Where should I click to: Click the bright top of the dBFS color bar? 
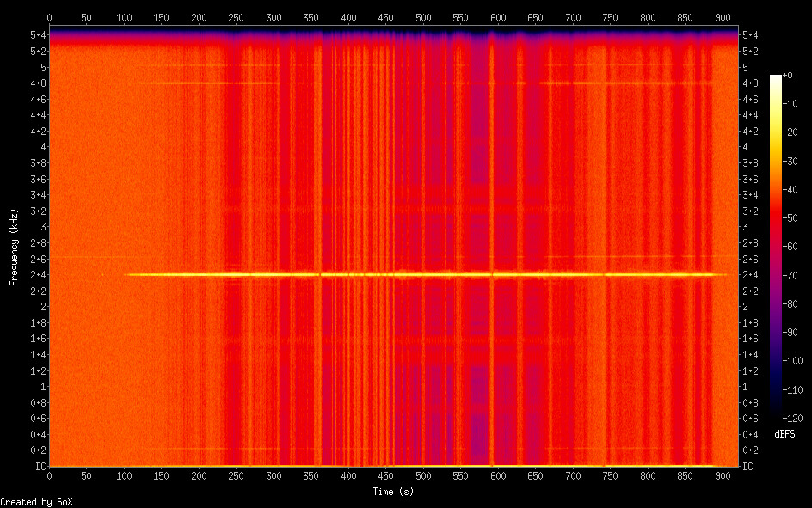click(x=776, y=79)
